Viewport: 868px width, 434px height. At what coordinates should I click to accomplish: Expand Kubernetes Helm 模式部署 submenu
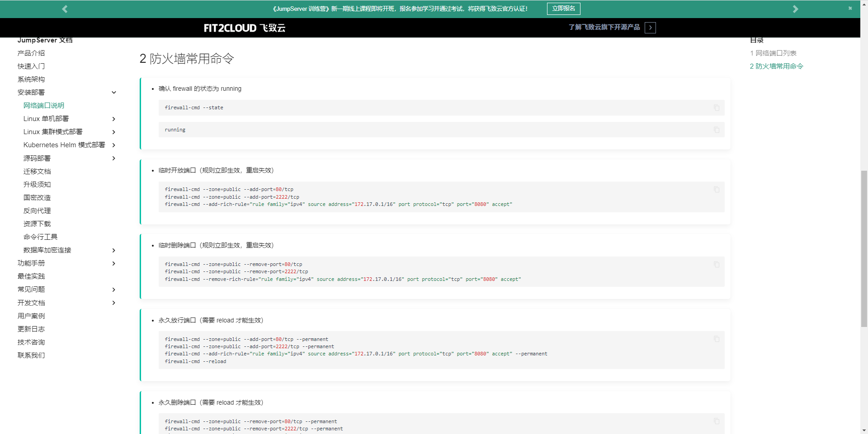114,145
